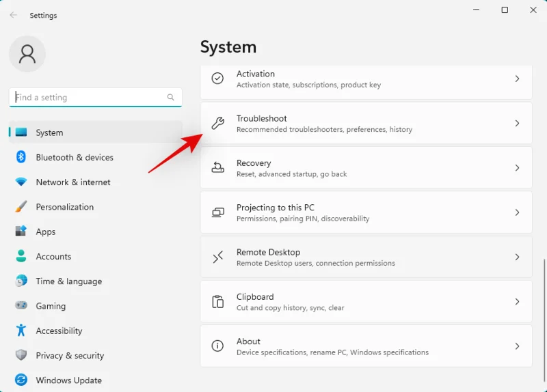Expand the About row chevron
Image resolution: width=547 pixels, height=392 pixels.
point(517,346)
